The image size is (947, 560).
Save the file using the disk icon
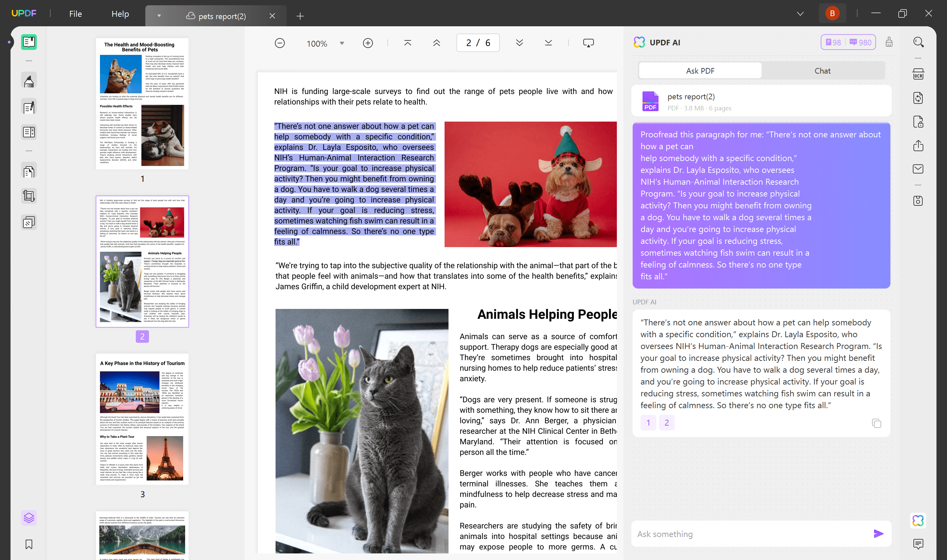click(919, 201)
